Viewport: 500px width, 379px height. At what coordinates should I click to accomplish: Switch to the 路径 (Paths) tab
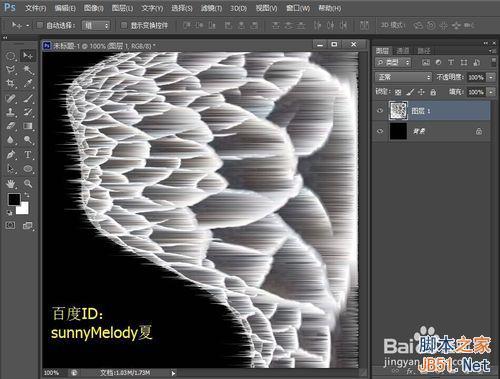pyautogui.click(x=424, y=51)
